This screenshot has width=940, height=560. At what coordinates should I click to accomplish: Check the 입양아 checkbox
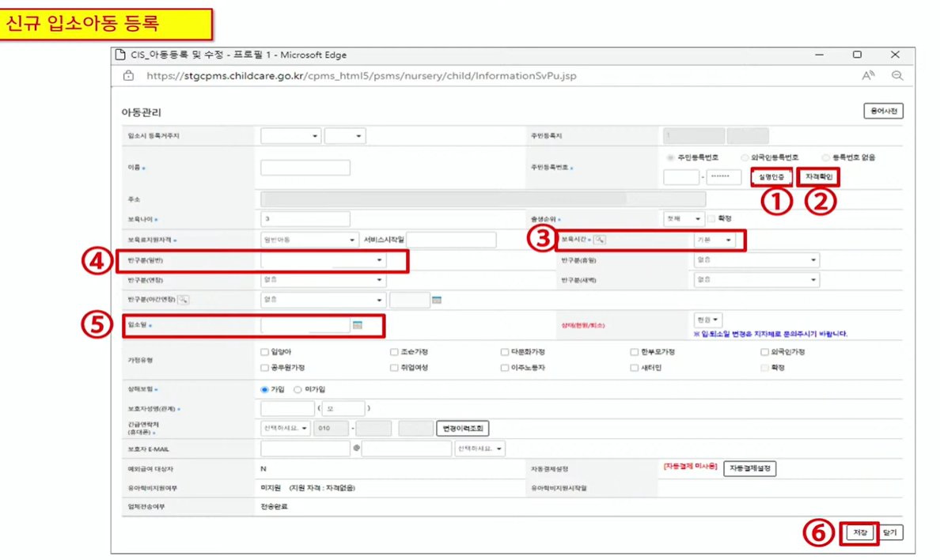[264, 352]
